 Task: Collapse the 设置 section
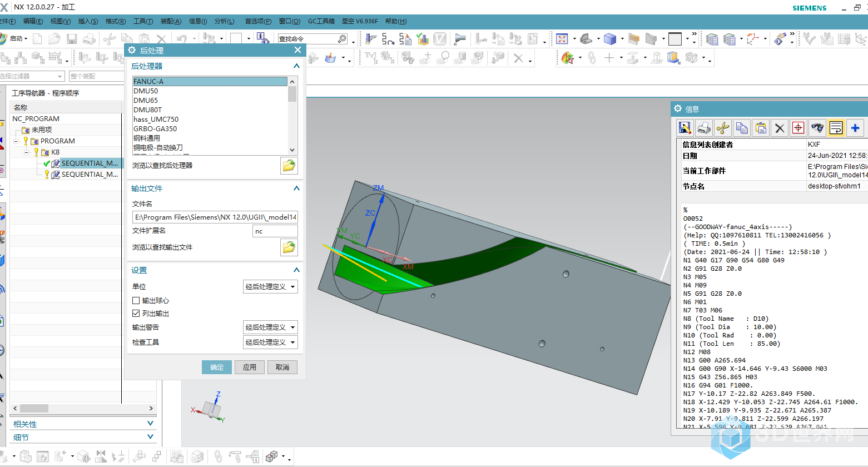(x=296, y=270)
